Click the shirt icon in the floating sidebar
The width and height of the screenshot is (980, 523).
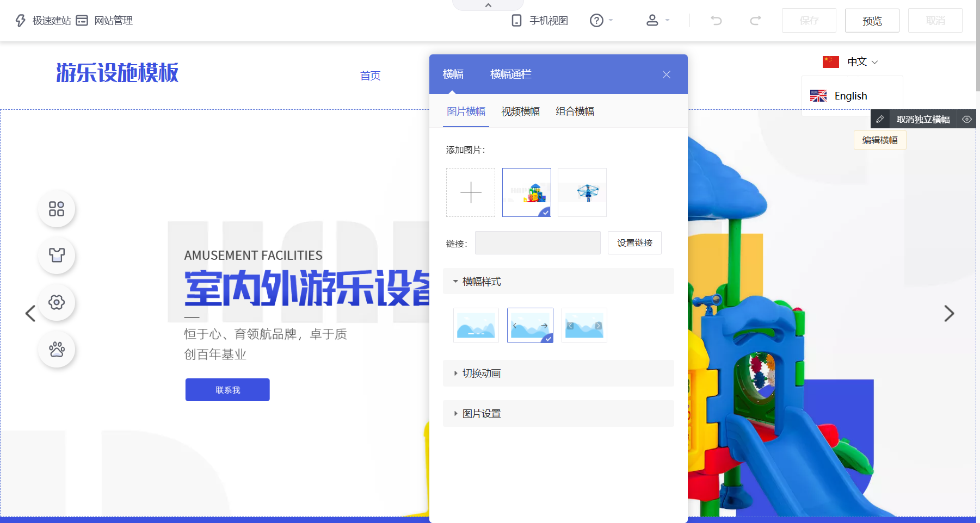(x=57, y=256)
